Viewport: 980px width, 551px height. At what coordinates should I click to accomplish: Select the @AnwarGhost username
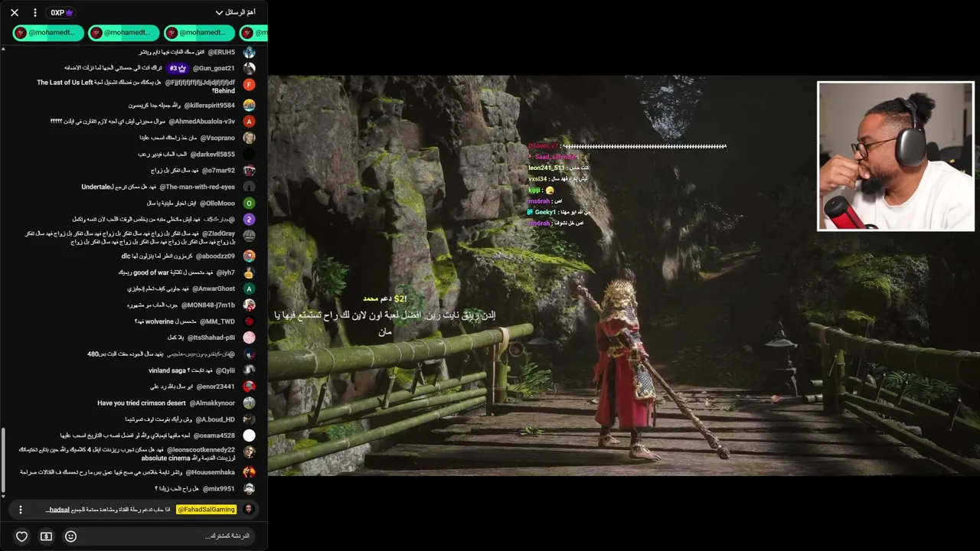(215, 289)
